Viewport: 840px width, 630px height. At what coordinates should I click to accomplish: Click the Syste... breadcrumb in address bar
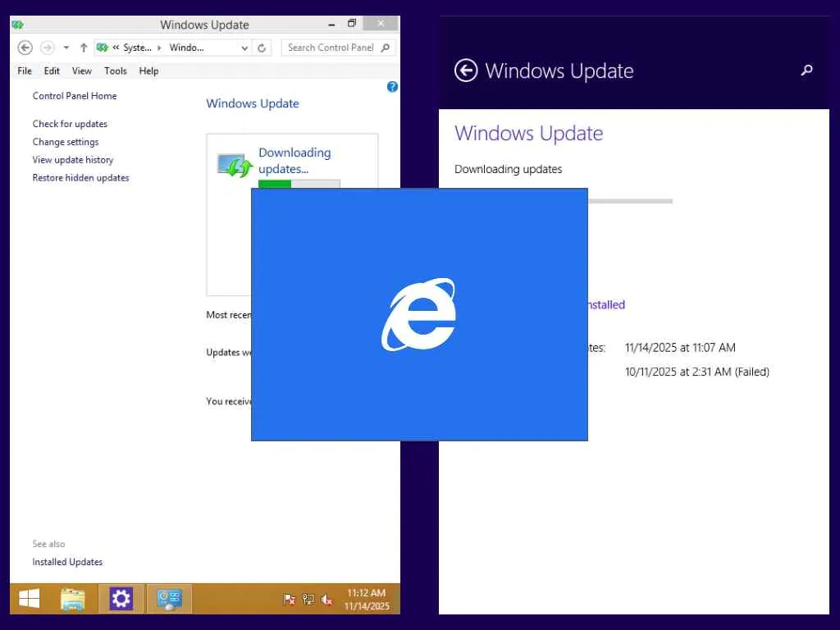pos(137,48)
